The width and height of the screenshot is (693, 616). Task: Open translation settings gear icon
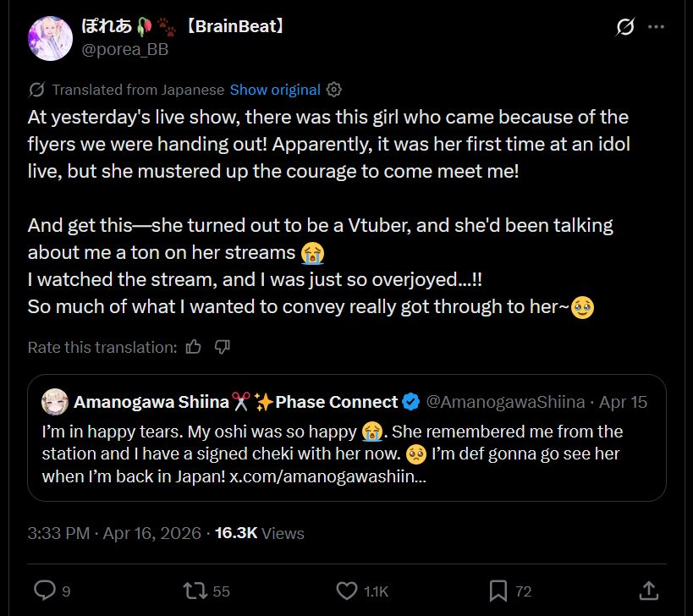pos(333,90)
